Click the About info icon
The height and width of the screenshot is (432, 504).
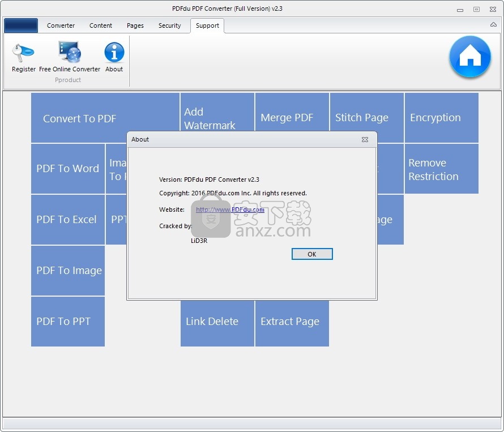[114, 52]
